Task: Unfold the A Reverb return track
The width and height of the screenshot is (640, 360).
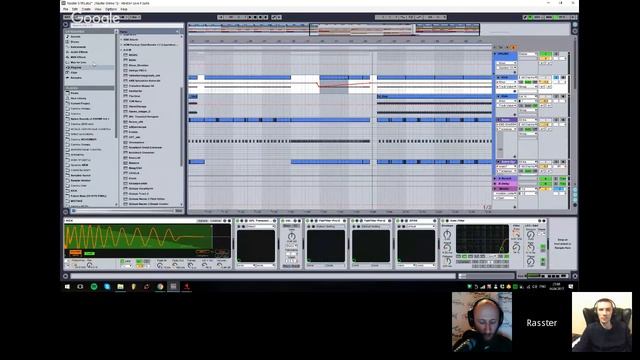Action: click(496, 179)
